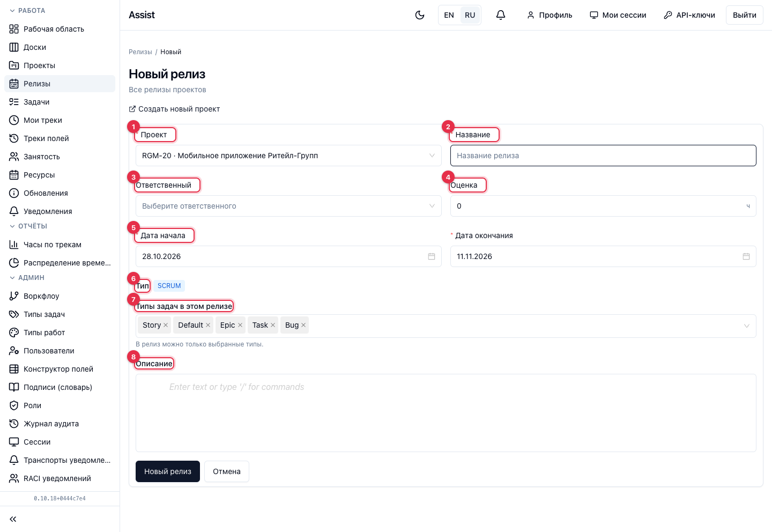Open Мои сессии in header

click(x=618, y=15)
